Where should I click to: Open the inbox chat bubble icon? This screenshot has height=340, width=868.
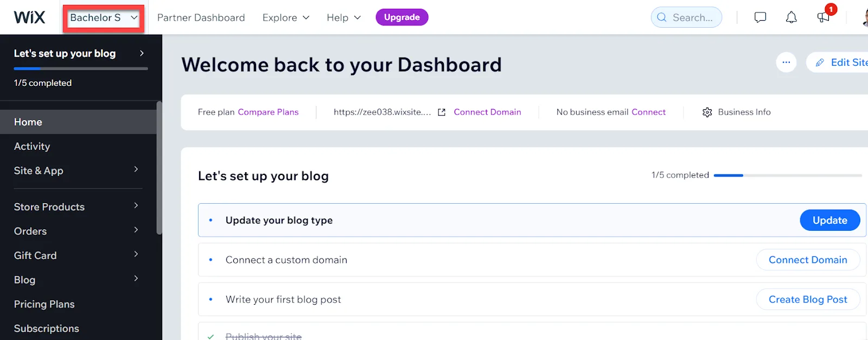[760, 17]
